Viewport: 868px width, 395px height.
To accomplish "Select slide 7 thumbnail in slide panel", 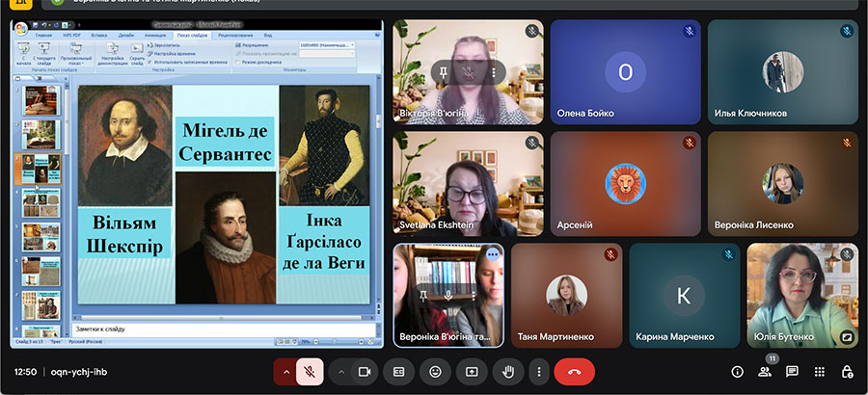I will (x=41, y=306).
